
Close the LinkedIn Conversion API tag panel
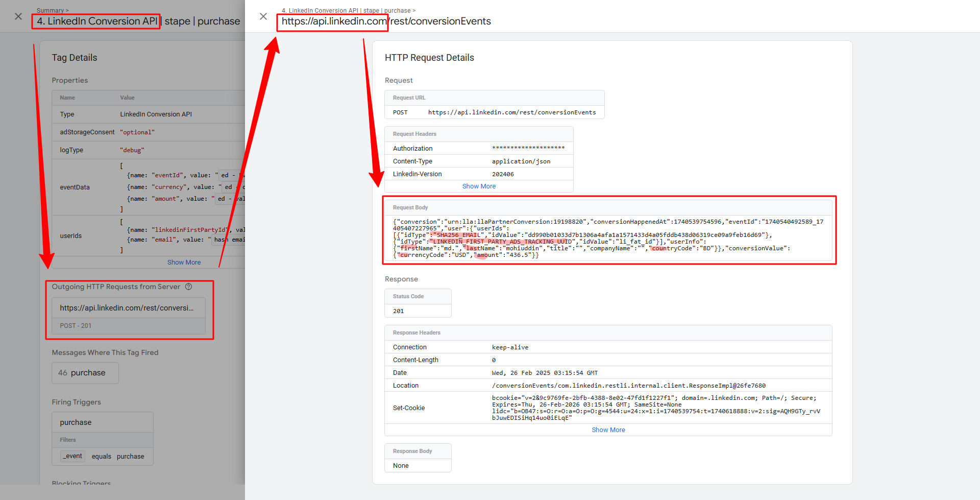click(18, 16)
